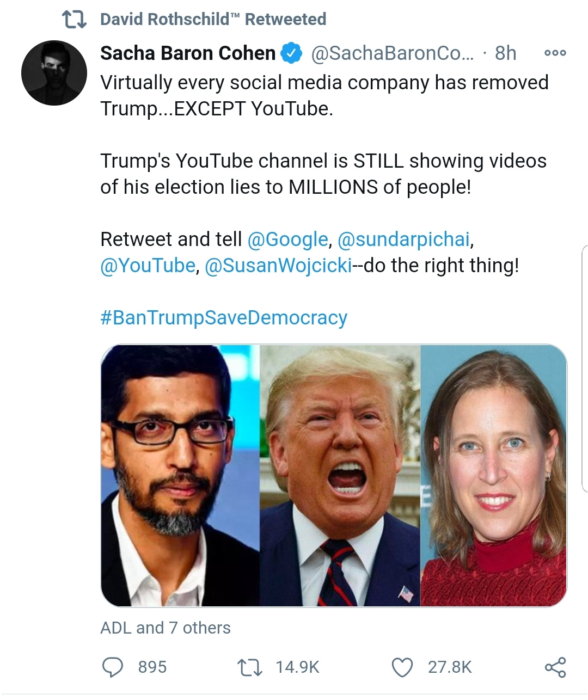Click the Sacha Baron Cohen display name

click(188, 53)
